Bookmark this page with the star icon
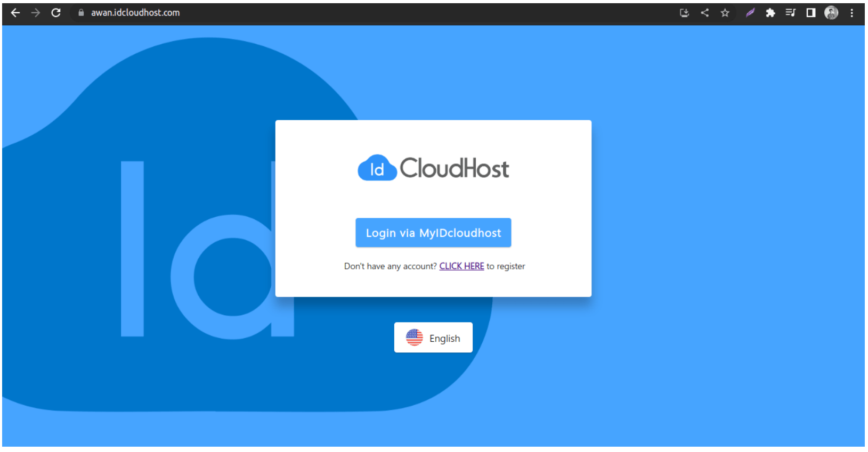The width and height of the screenshot is (868, 452). point(725,13)
